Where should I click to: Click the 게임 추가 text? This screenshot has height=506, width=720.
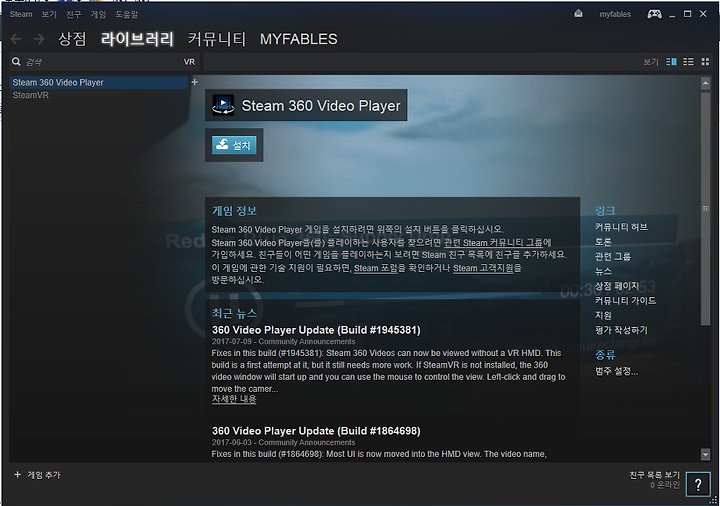44,475
